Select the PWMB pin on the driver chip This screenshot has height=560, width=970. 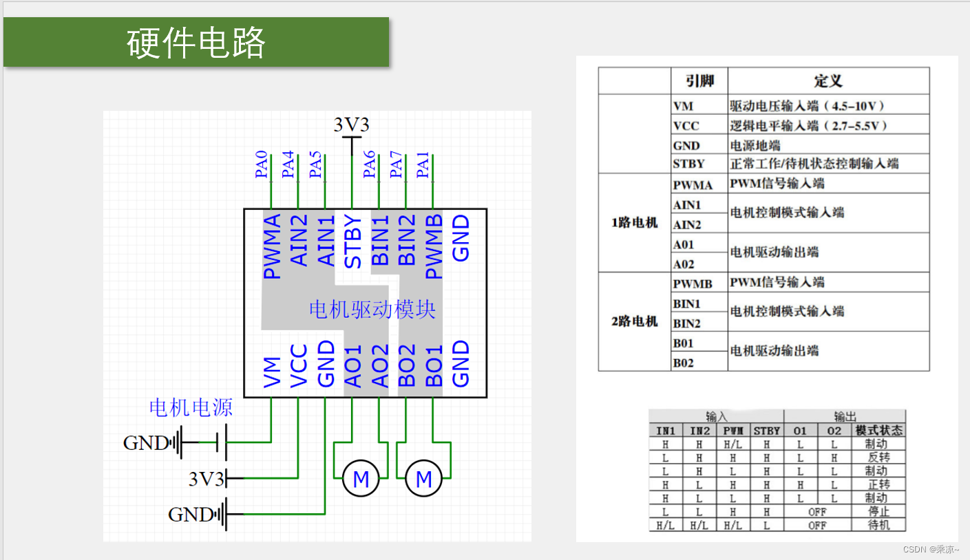[x=434, y=246]
